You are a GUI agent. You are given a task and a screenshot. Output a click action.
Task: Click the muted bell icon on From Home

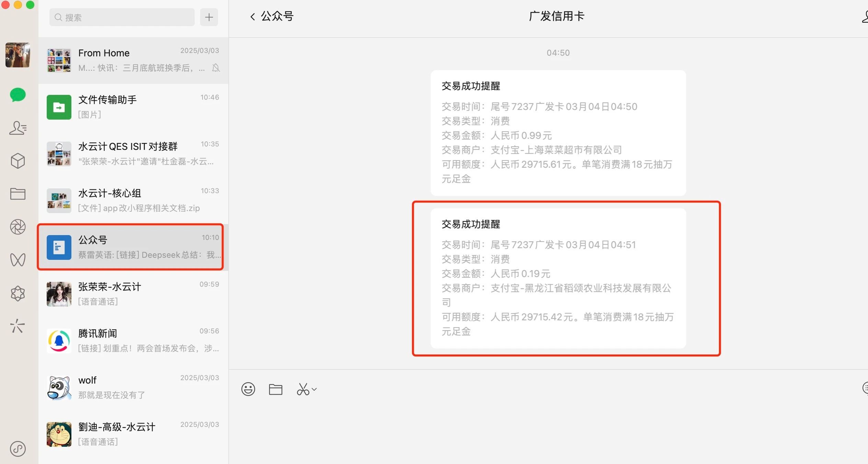216,68
